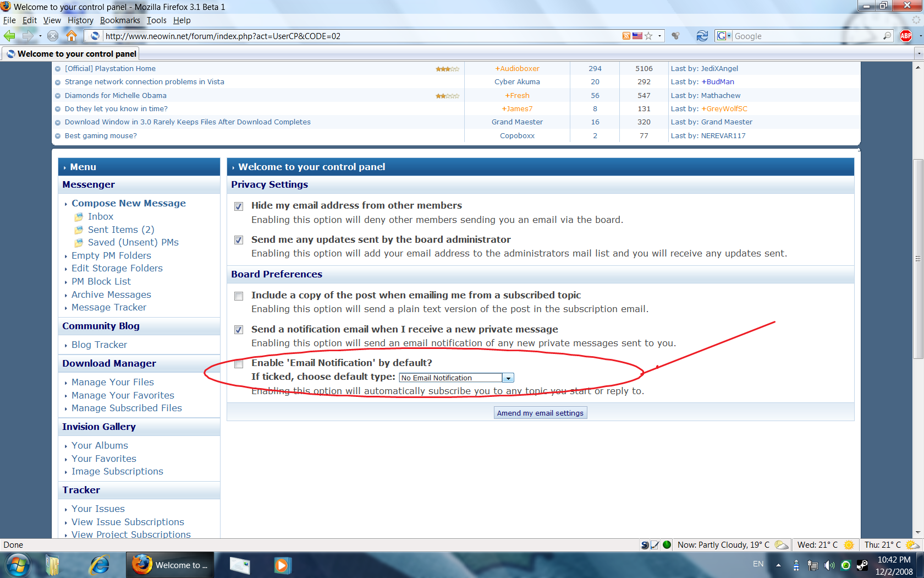Click the network tray icon
The width and height of the screenshot is (924, 578).
[813, 565]
